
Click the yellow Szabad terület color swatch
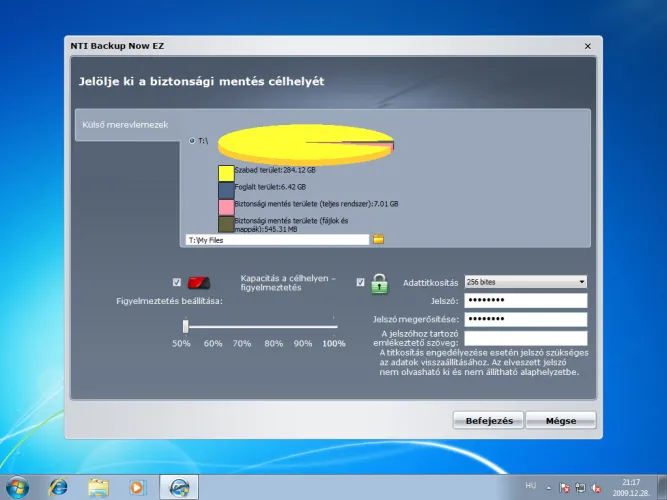[x=226, y=174]
